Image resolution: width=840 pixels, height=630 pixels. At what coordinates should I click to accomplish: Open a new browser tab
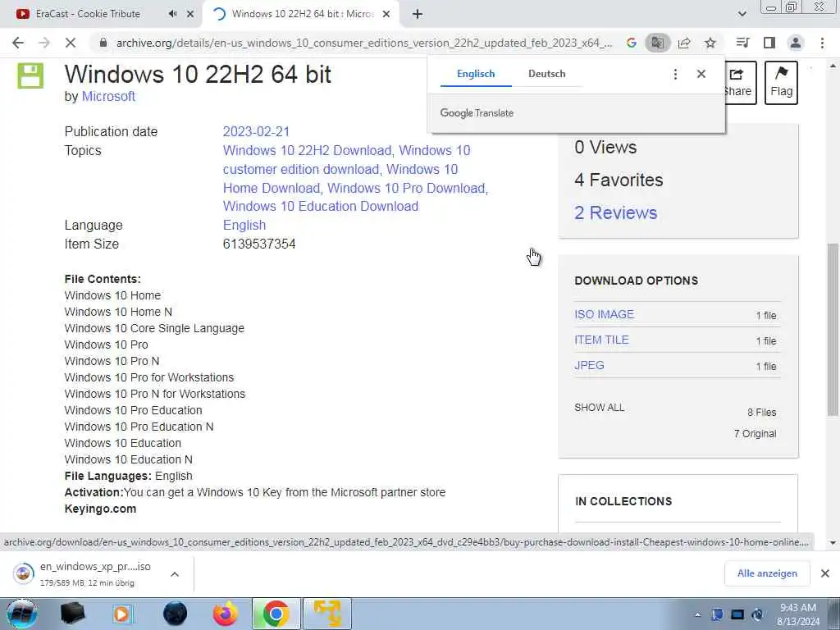418,14
